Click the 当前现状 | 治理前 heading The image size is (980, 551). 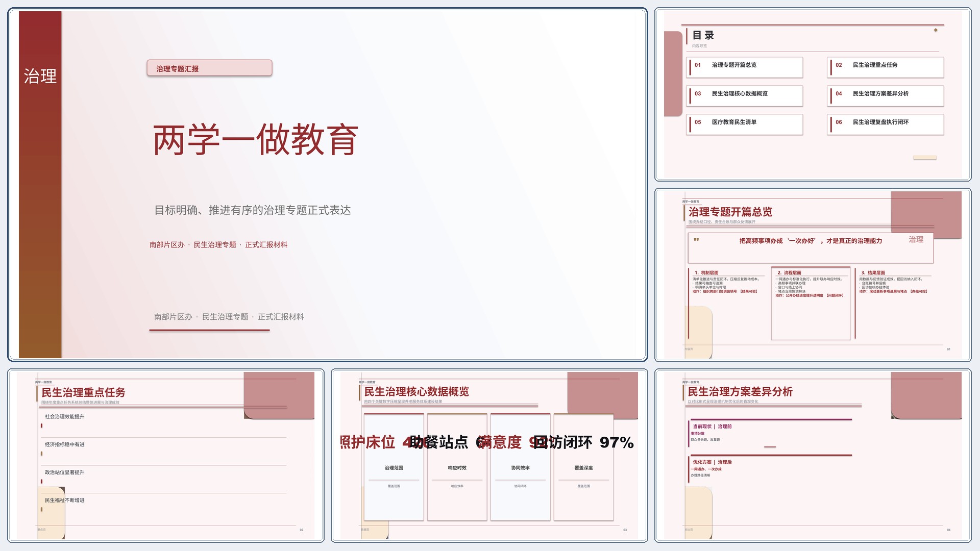coord(712,427)
